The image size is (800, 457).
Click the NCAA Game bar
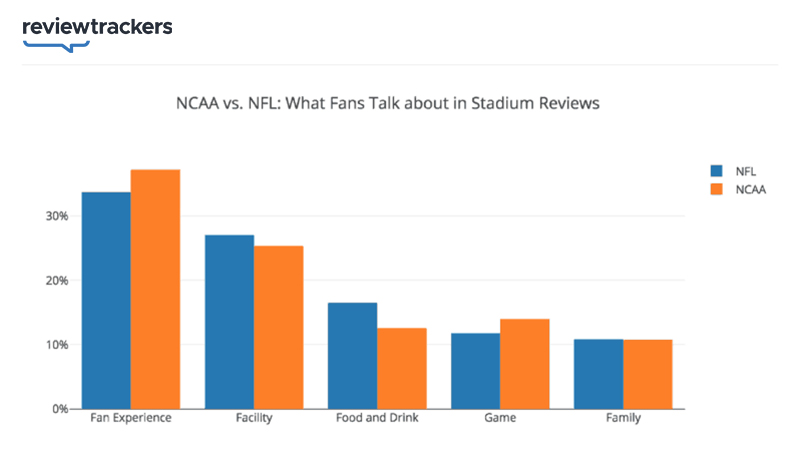524,364
